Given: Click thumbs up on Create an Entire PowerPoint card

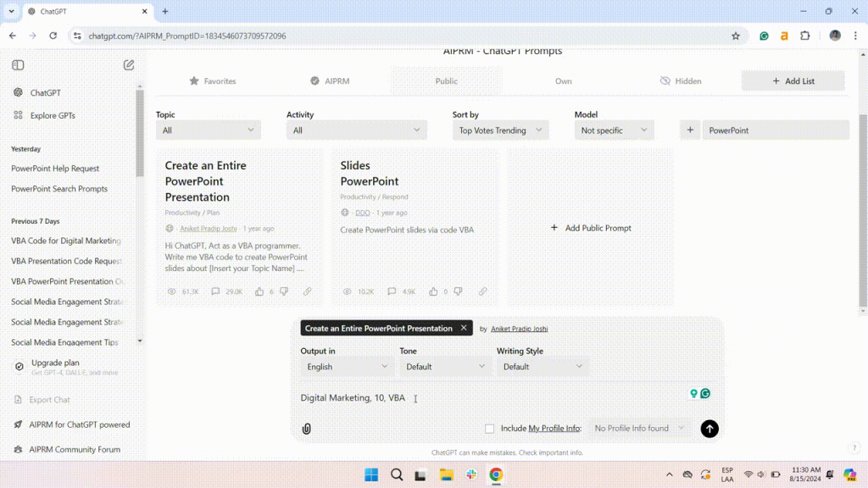Looking at the screenshot, I should tap(259, 291).
